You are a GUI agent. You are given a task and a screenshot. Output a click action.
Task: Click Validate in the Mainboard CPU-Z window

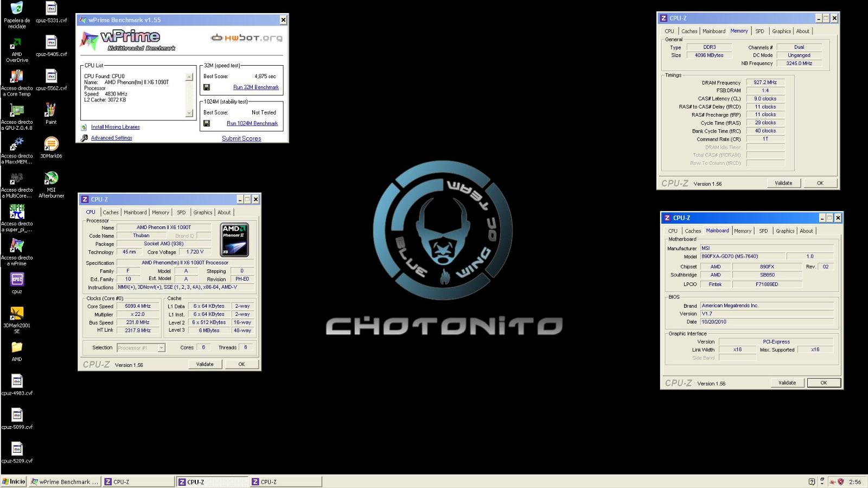(787, 383)
